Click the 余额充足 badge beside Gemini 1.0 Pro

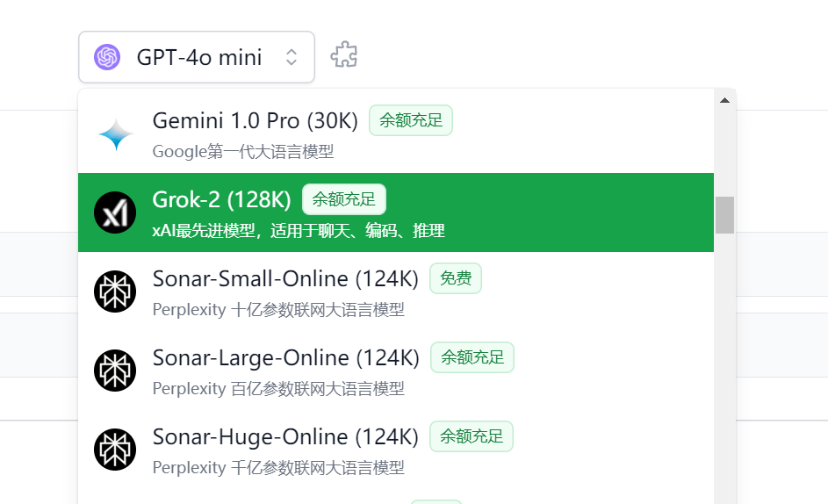click(x=411, y=120)
